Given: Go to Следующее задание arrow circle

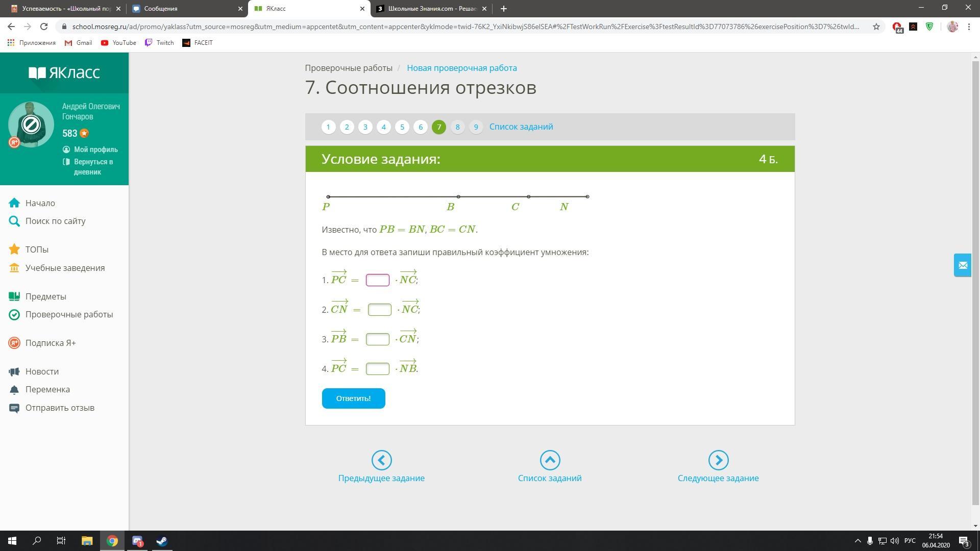Looking at the screenshot, I should tap(718, 460).
